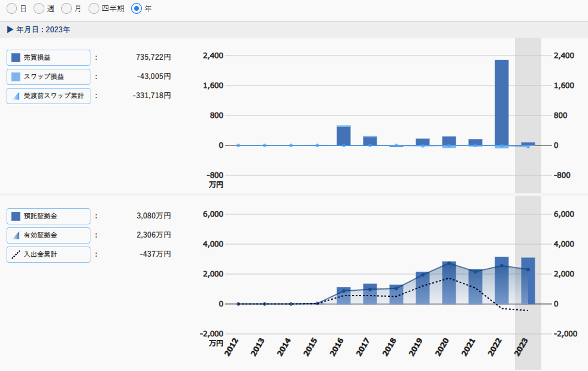588x371 pixels.
Task: Click the 2022 profit bar in top chart
Action: pos(502,102)
